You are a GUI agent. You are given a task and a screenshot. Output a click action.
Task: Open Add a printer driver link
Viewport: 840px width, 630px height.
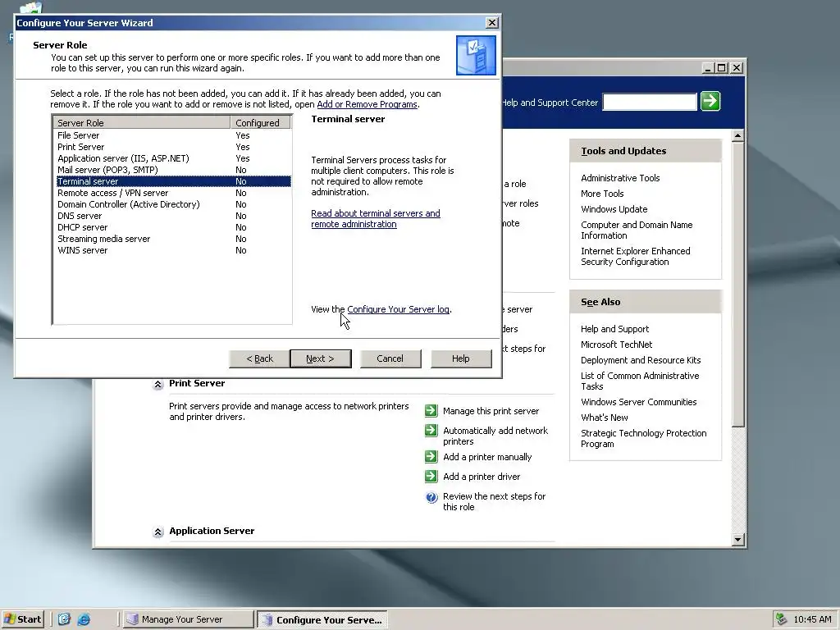[x=482, y=477]
